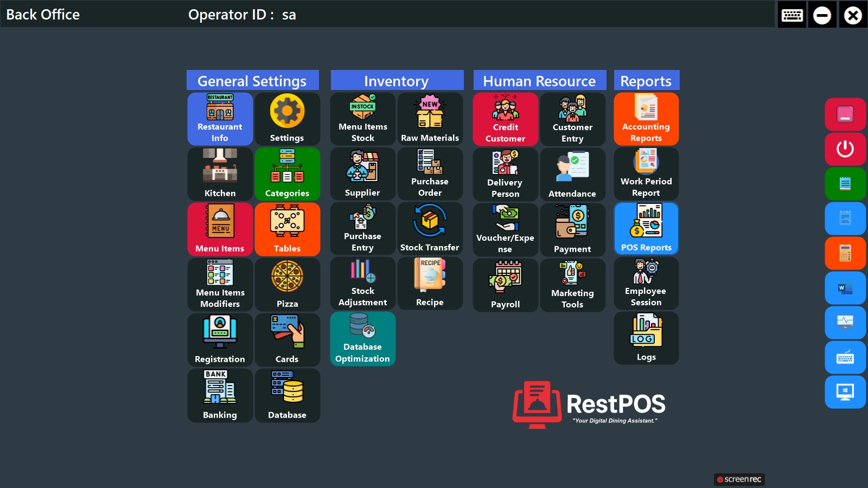The image size is (868, 488).
Task: Open the Purchase Order tile
Action: pyautogui.click(x=430, y=174)
